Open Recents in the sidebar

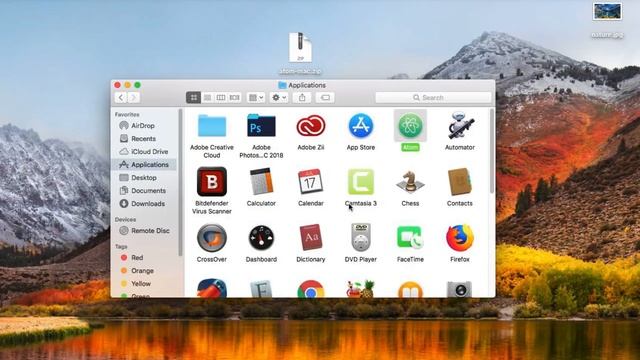145,139
